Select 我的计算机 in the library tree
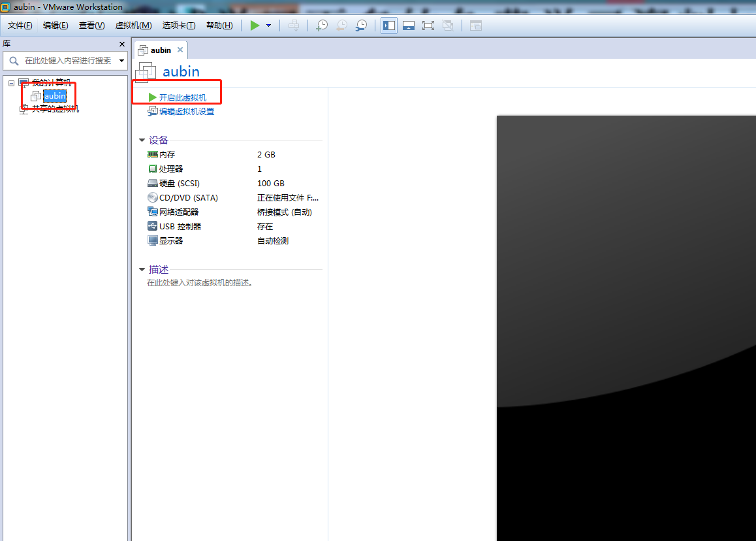This screenshot has height=541, width=756. [52, 82]
